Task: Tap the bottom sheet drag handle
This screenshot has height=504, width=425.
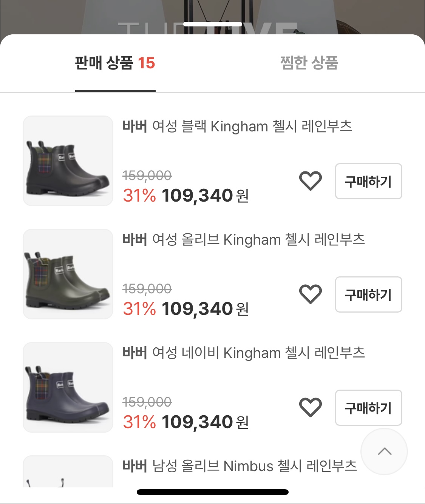Action: point(212,24)
